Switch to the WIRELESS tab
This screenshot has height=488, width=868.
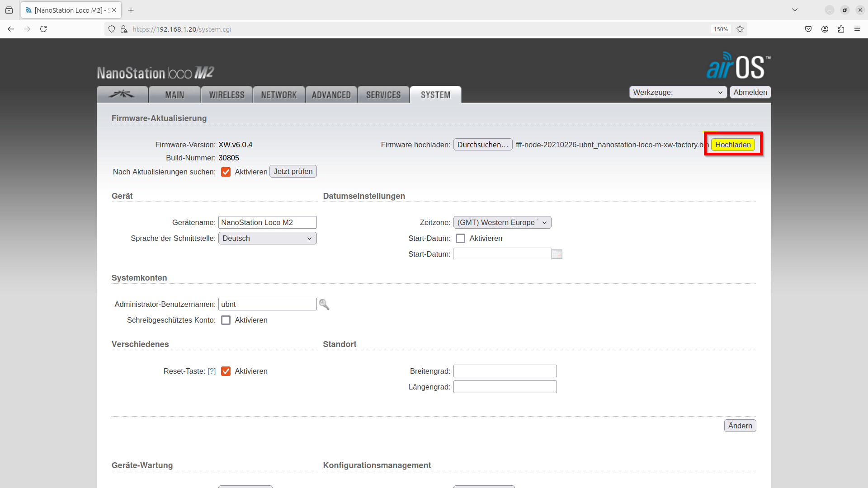(x=226, y=95)
